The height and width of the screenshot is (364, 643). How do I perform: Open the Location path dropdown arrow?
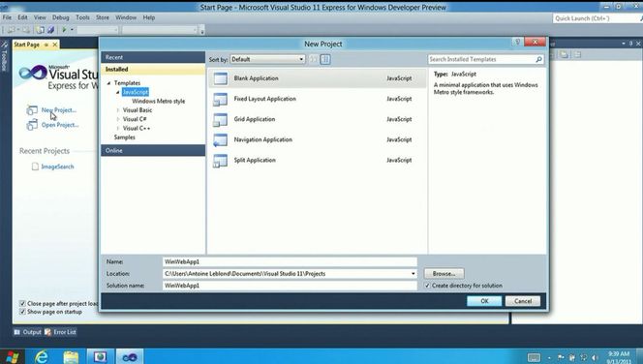413,273
